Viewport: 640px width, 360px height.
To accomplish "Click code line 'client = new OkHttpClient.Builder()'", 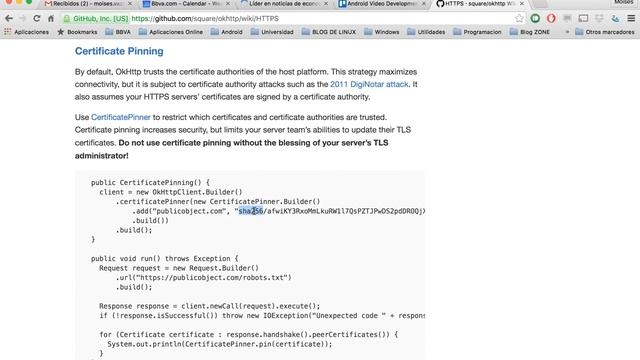I will click(171, 192).
